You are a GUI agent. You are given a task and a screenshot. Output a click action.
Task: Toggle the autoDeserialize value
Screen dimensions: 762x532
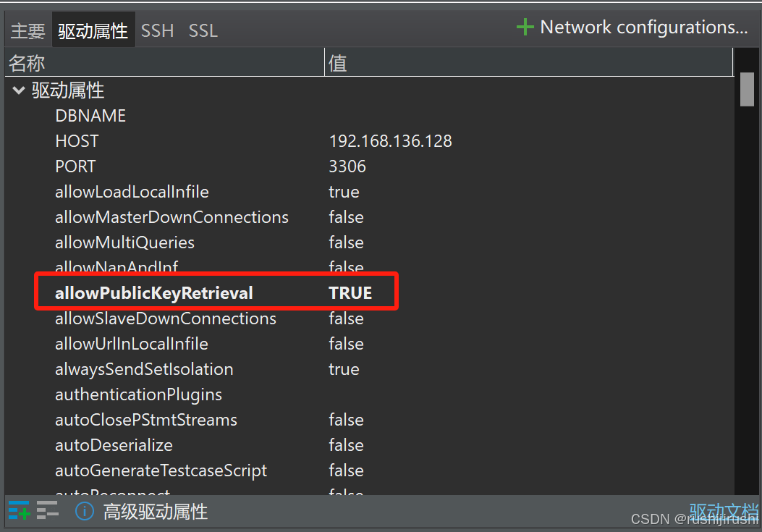(x=346, y=444)
